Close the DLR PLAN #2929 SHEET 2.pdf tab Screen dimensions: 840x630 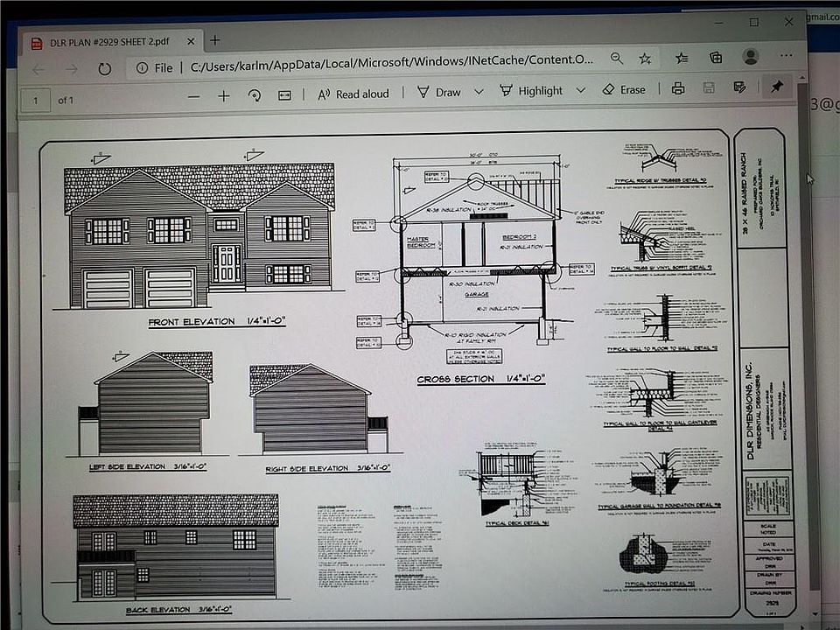click(x=191, y=41)
